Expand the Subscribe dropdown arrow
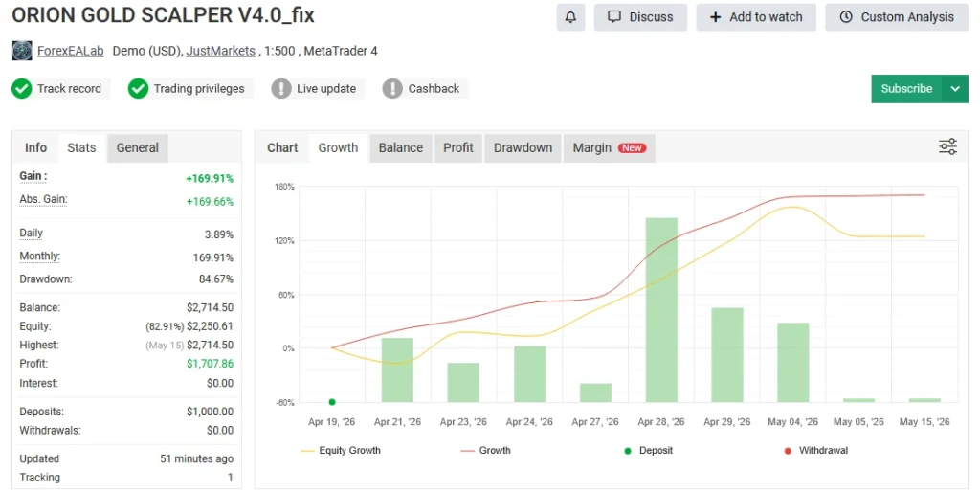This screenshot has height=491, width=980. tap(955, 89)
